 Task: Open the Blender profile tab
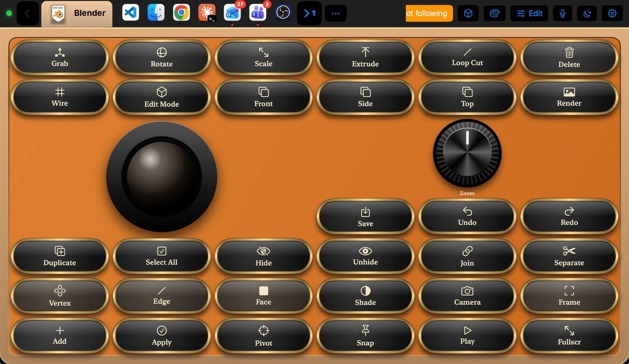click(x=77, y=14)
